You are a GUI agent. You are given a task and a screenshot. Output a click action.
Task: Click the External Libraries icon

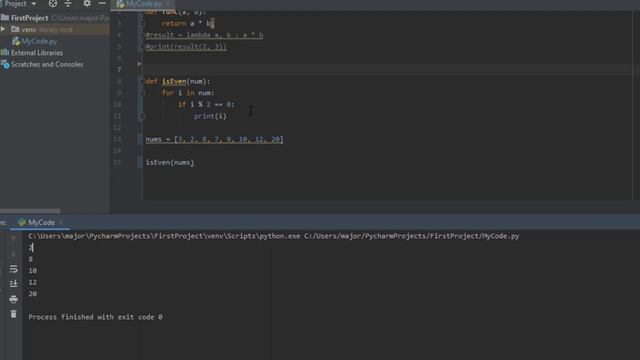click(x=5, y=53)
